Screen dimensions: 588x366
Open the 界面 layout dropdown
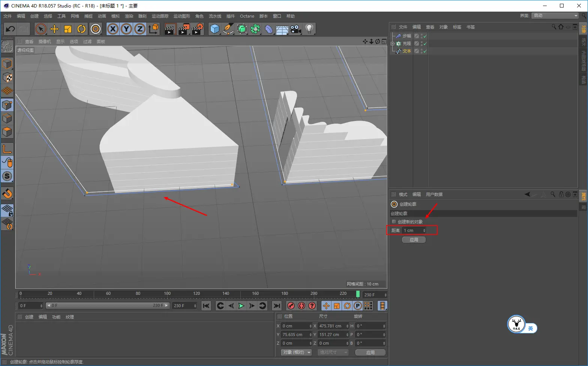pyautogui.click(x=555, y=16)
